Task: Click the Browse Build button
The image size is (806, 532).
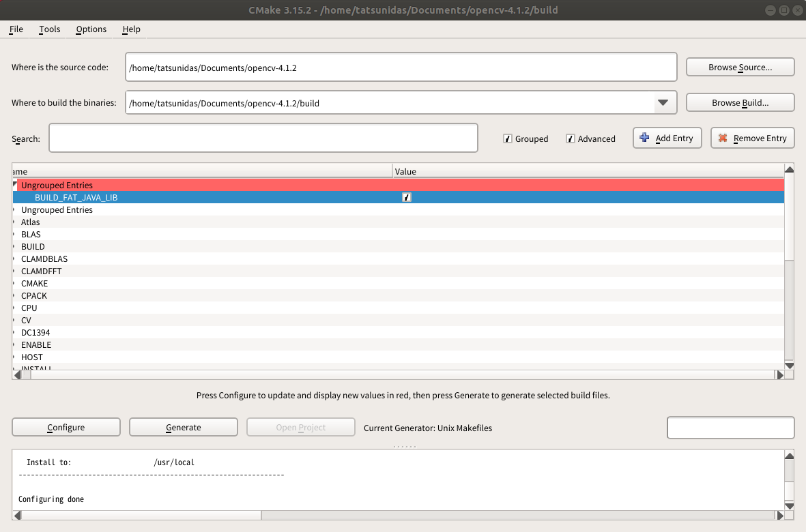Action: (740, 103)
